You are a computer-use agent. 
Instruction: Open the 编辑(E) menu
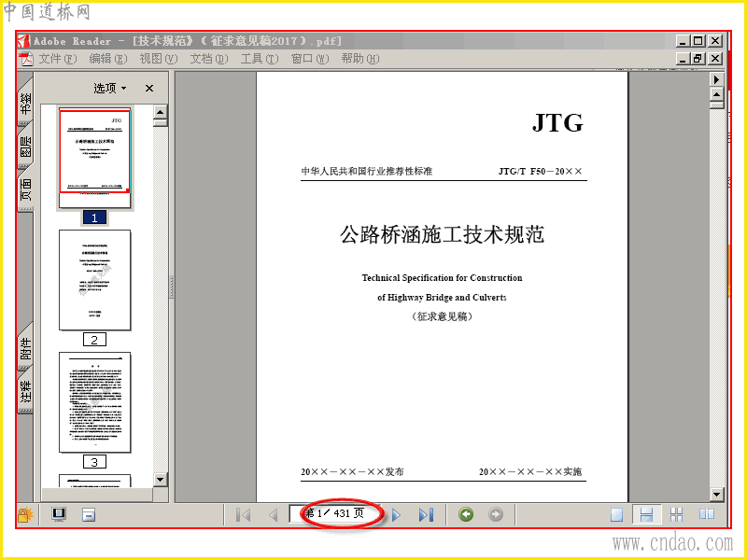click(x=108, y=59)
